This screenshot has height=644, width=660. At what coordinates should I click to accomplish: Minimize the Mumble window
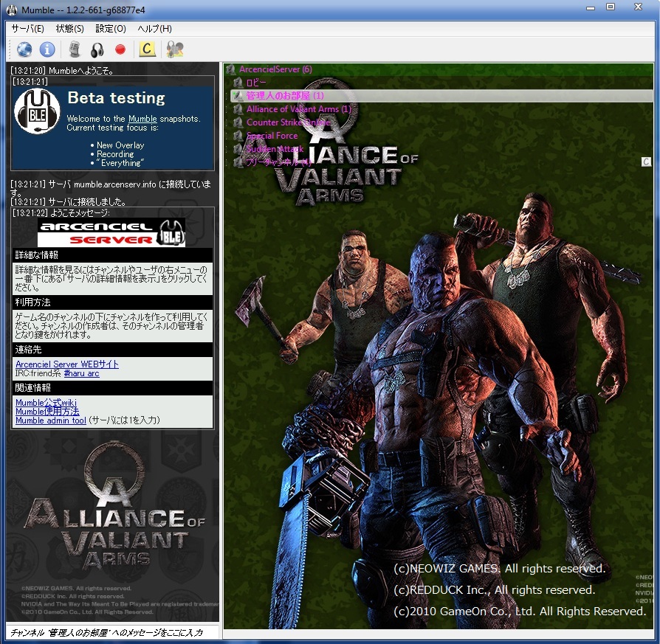pos(591,7)
